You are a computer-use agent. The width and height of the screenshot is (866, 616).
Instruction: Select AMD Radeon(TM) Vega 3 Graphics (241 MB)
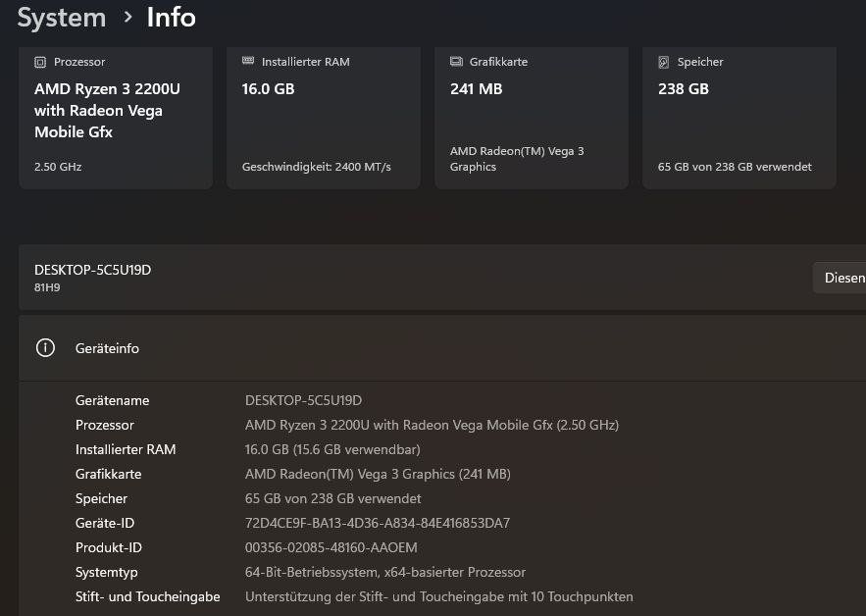pos(378,474)
